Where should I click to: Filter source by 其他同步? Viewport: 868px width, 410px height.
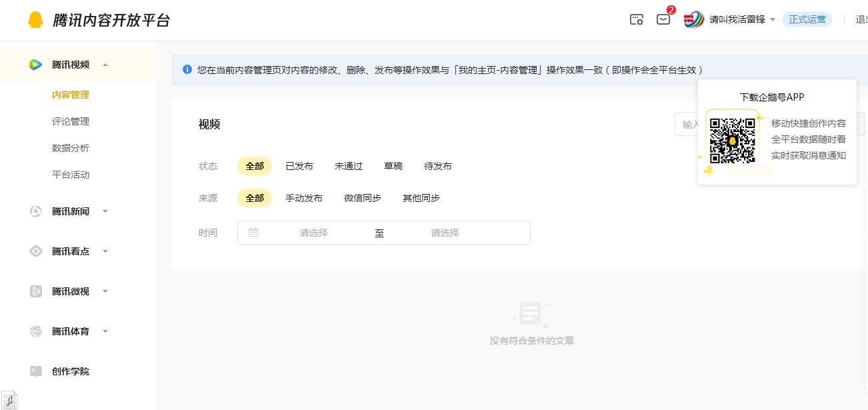[421, 198]
